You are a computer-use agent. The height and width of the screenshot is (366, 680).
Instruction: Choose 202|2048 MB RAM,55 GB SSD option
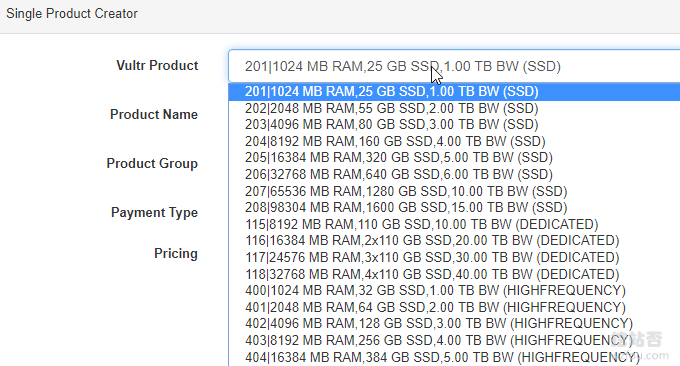pyautogui.click(x=454, y=108)
